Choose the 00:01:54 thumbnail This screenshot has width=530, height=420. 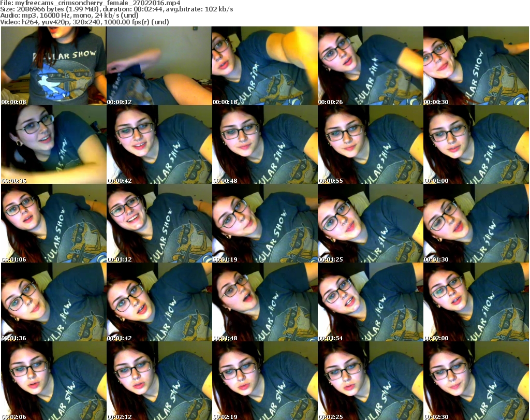pos(370,302)
